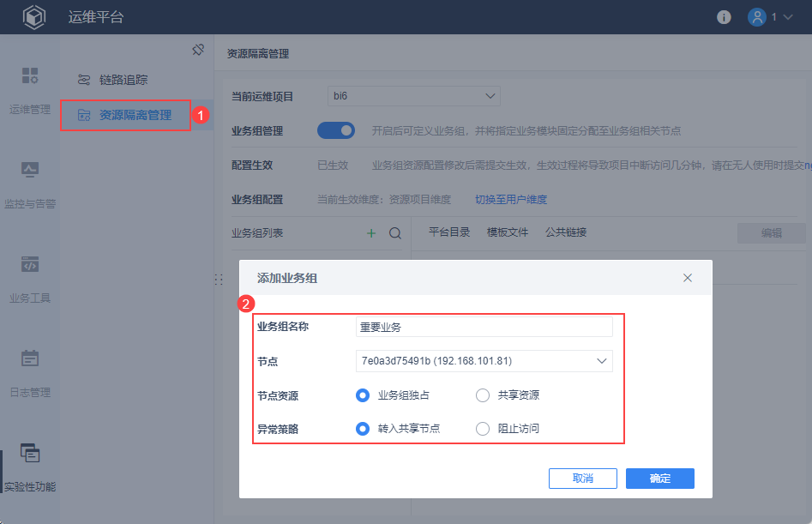This screenshot has height=524, width=812.
Task: Add a business group with plus icon
Action: click(371, 233)
